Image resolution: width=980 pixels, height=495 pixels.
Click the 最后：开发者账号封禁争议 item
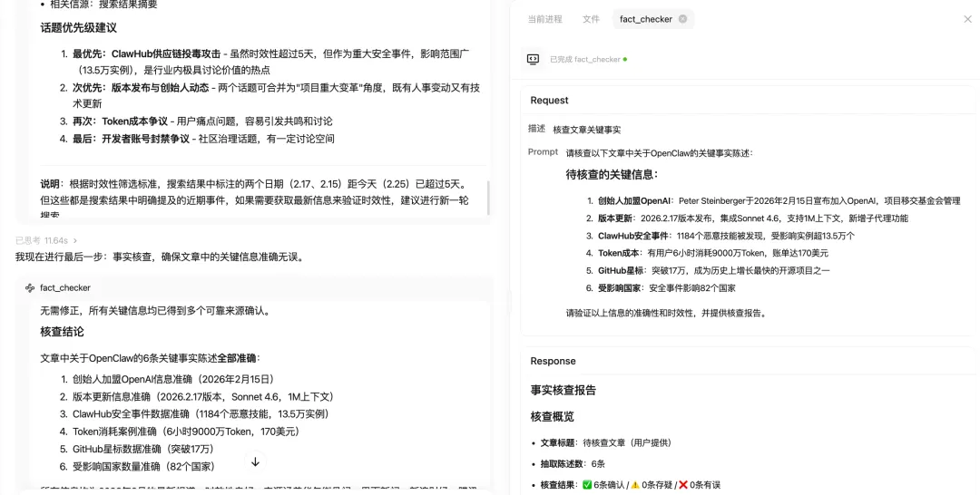pos(197,139)
